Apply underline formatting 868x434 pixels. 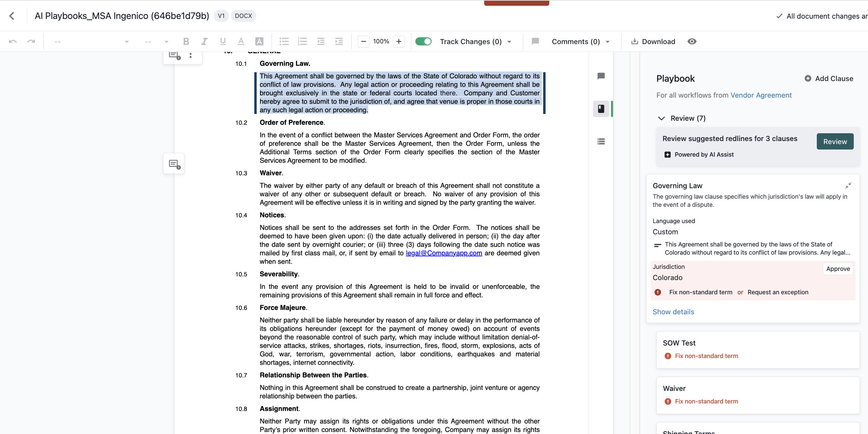click(223, 41)
